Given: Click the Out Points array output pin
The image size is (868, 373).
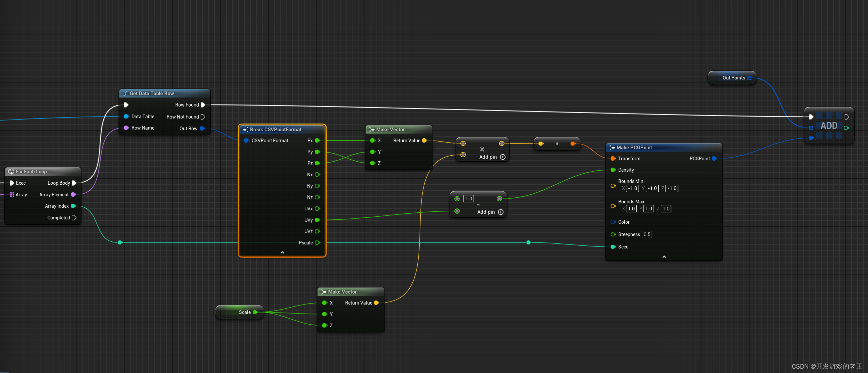Looking at the screenshot, I should tap(749, 78).
